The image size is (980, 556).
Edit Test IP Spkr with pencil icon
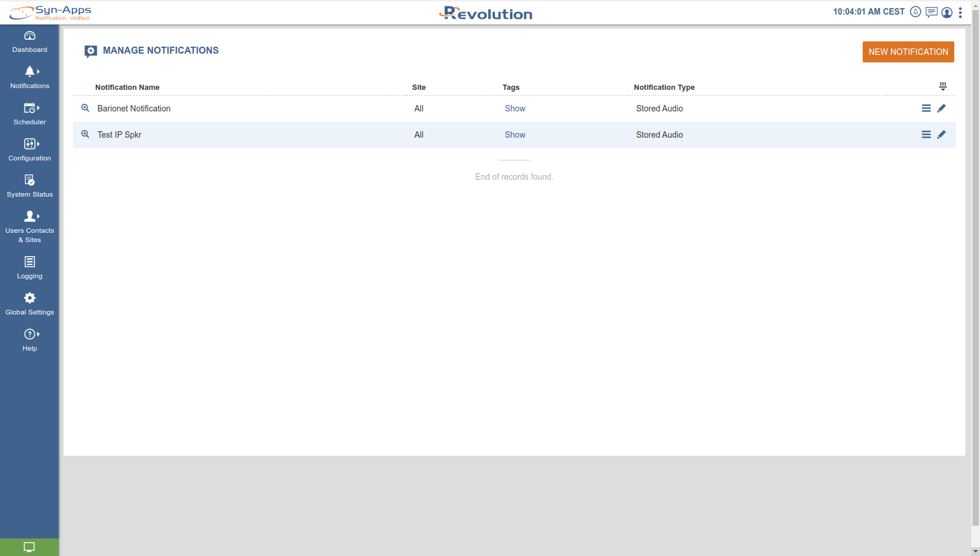[941, 135]
